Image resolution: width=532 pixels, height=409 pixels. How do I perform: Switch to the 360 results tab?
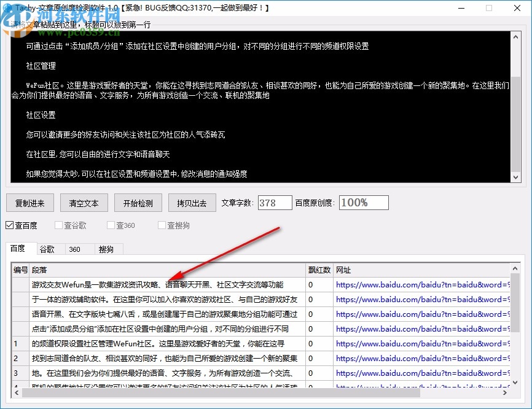click(74, 249)
